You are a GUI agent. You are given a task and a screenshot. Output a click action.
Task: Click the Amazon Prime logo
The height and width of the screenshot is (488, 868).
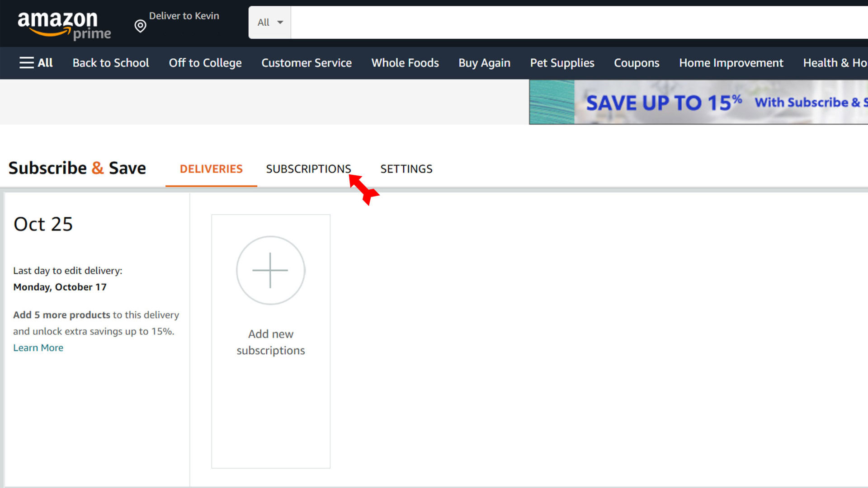(x=65, y=24)
